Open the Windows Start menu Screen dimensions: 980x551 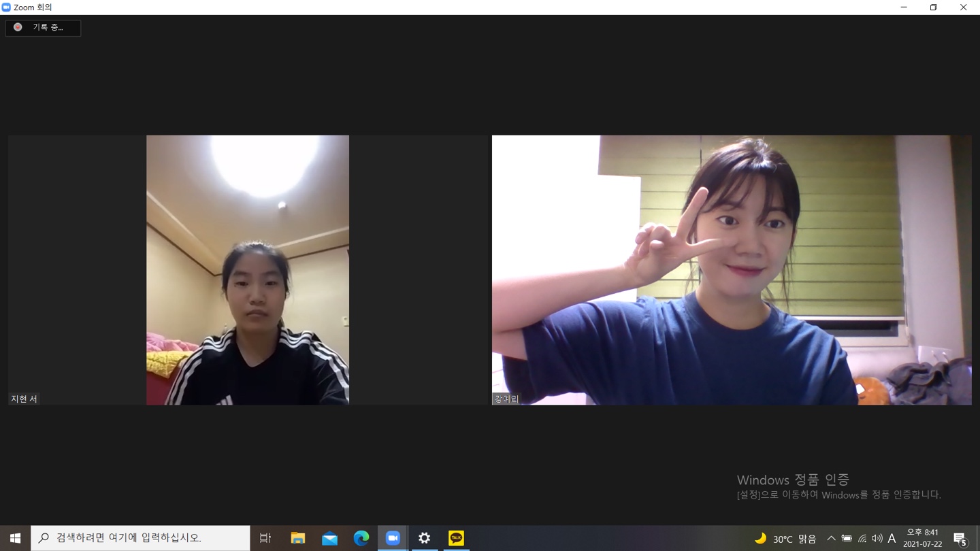point(15,538)
